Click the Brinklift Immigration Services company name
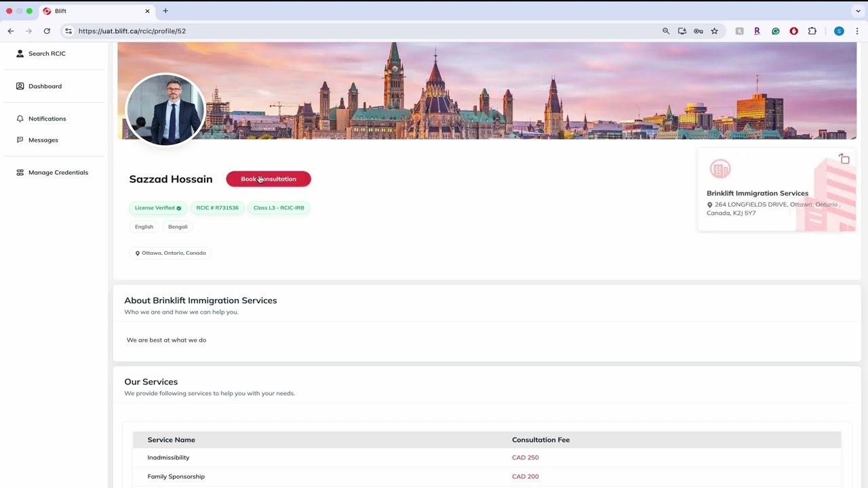This screenshot has width=868, height=488. pos(757,193)
